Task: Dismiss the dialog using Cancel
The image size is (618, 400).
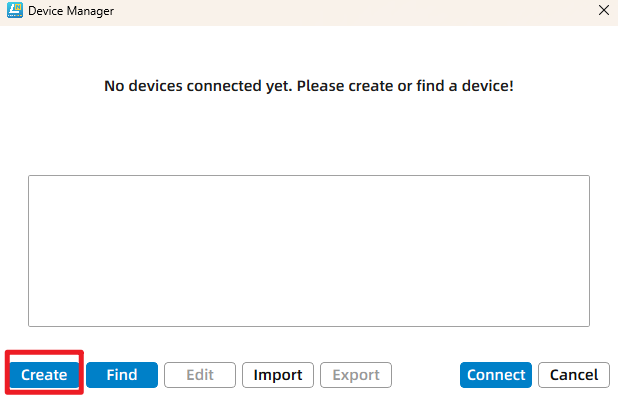Action: point(574,375)
